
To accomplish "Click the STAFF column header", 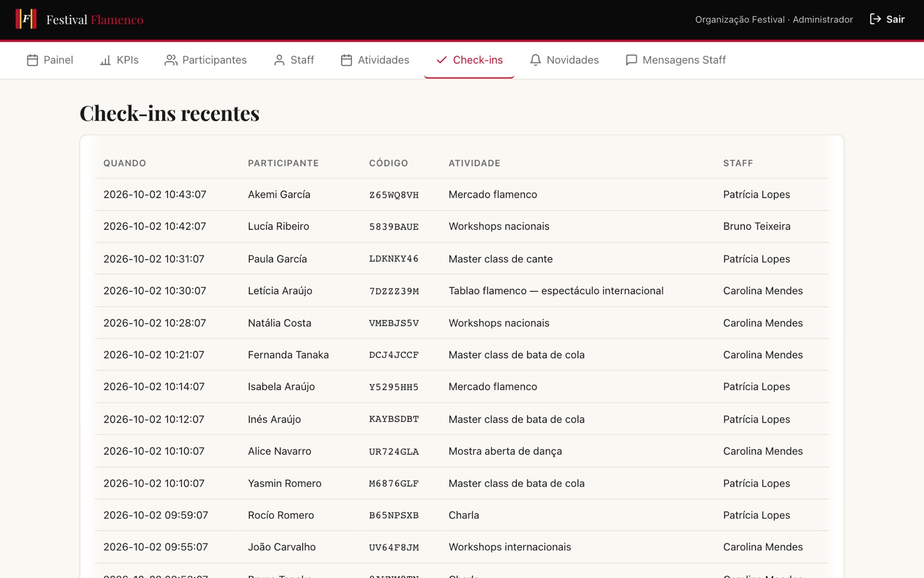I will pos(738,163).
